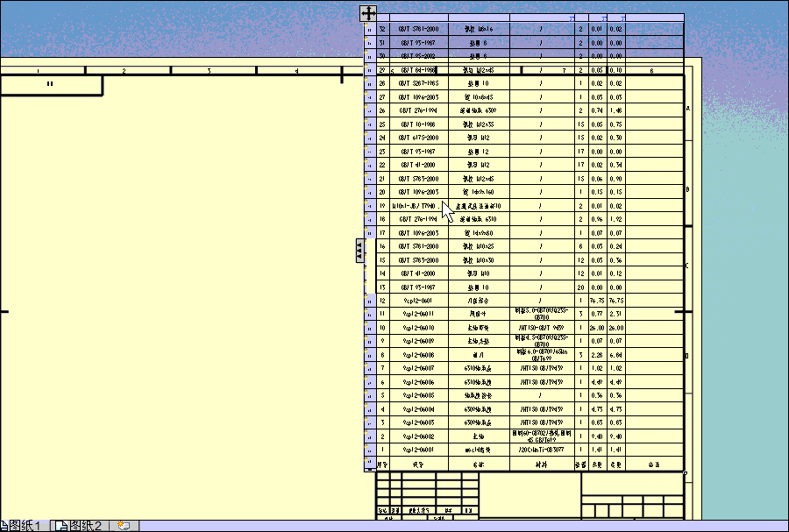Click the new sheet icon after the sheet tabs
The image size is (789, 532).
pos(123,523)
